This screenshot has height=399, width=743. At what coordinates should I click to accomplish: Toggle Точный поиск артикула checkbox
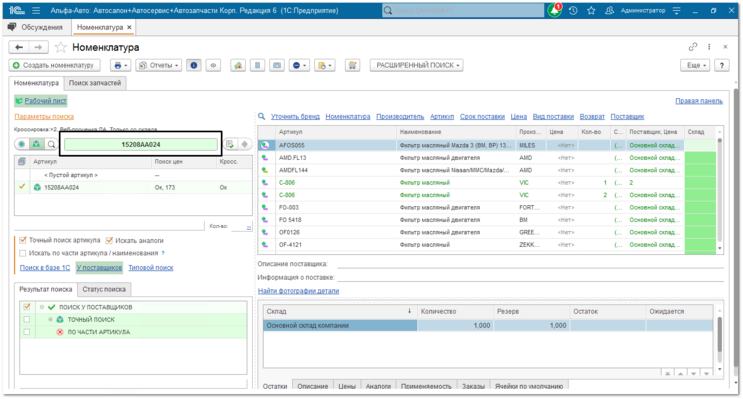click(x=22, y=240)
